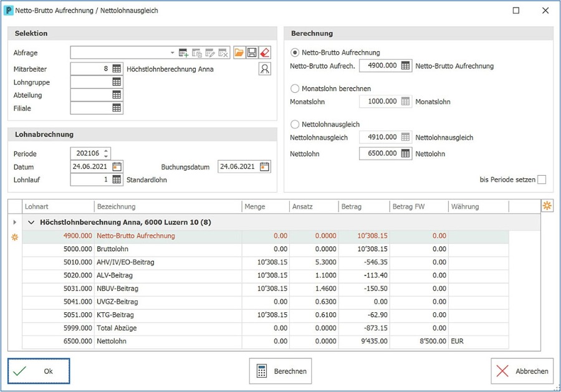The image size is (561, 392).
Task: Open Lohnlauf lookup table icon
Action: pos(117,179)
